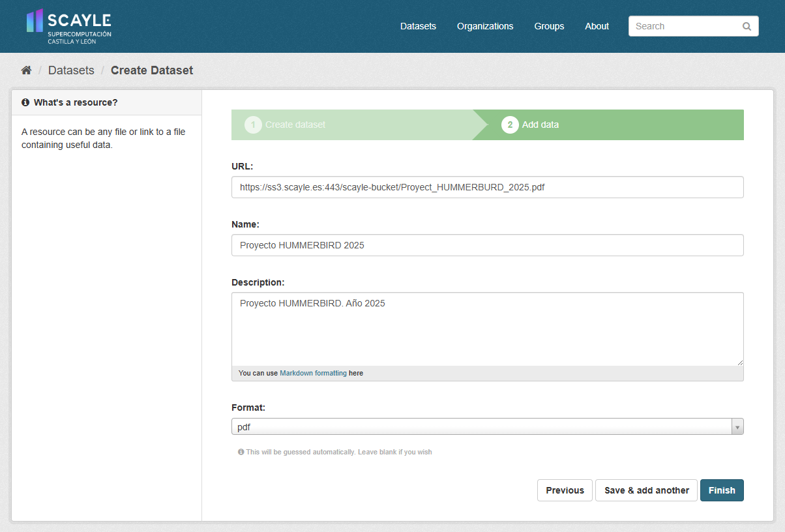Click the 'Name:' label

[x=245, y=224]
